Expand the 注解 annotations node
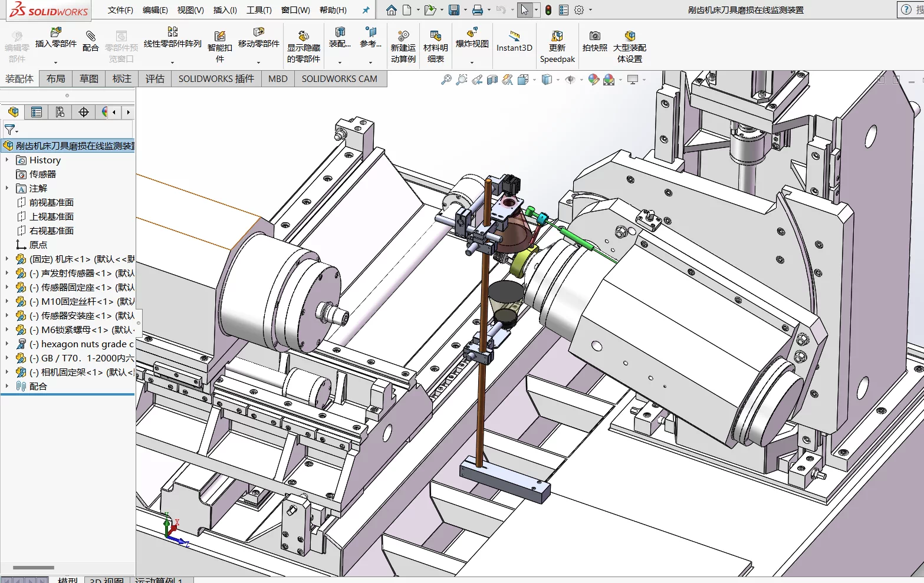Screen dimensions: 924x583 pos(7,188)
